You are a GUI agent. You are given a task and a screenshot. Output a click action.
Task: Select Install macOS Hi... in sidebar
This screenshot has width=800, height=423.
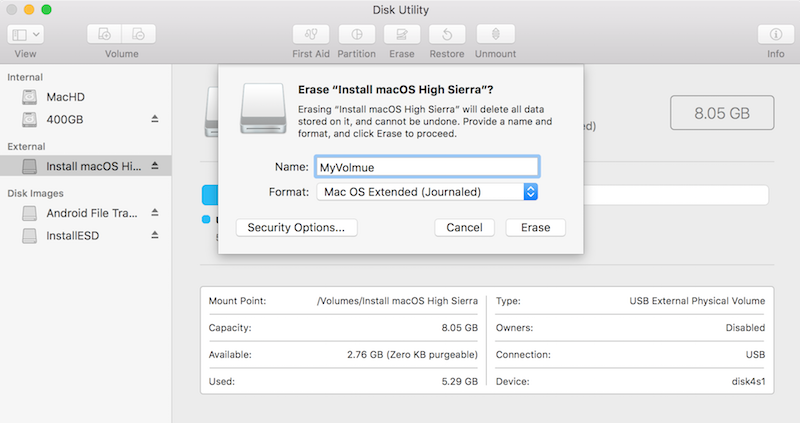click(x=86, y=166)
